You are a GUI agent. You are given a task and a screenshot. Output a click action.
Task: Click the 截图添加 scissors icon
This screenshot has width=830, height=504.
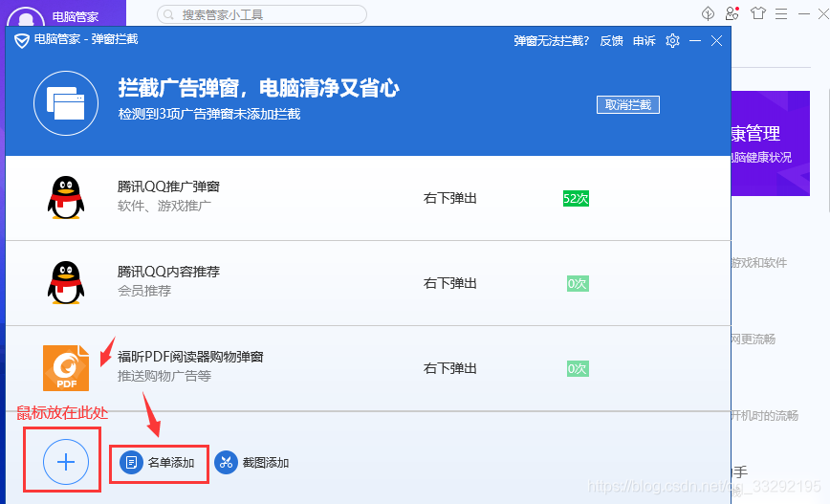226,463
